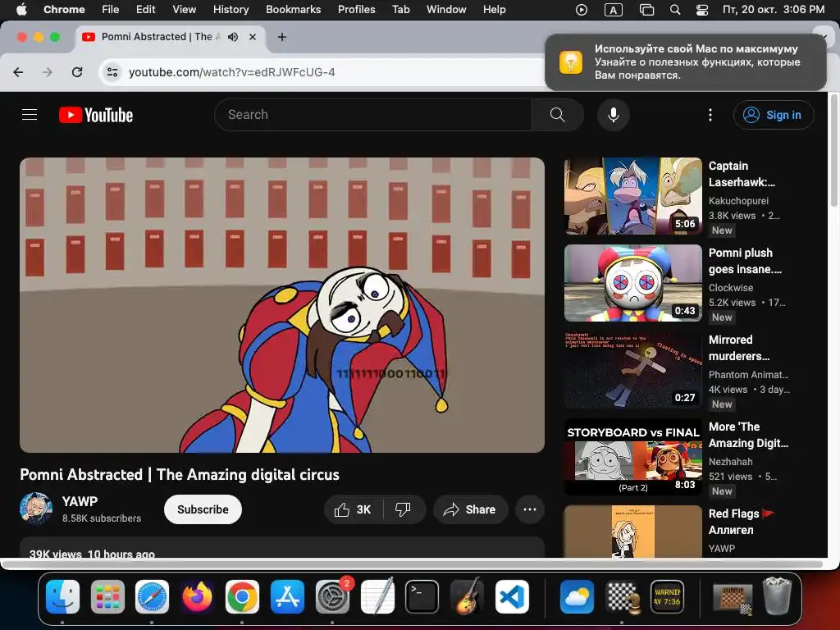Click the Share button
840x630 pixels.
tap(469, 509)
